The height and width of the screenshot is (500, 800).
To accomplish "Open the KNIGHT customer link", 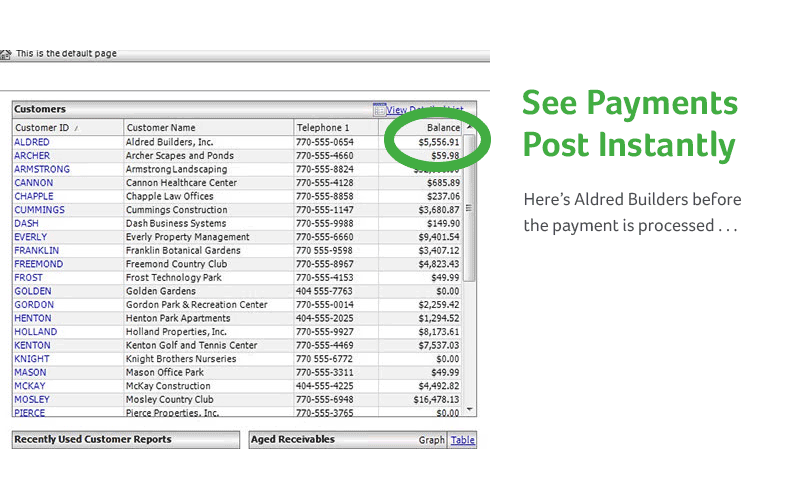I will [x=31, y=358].
